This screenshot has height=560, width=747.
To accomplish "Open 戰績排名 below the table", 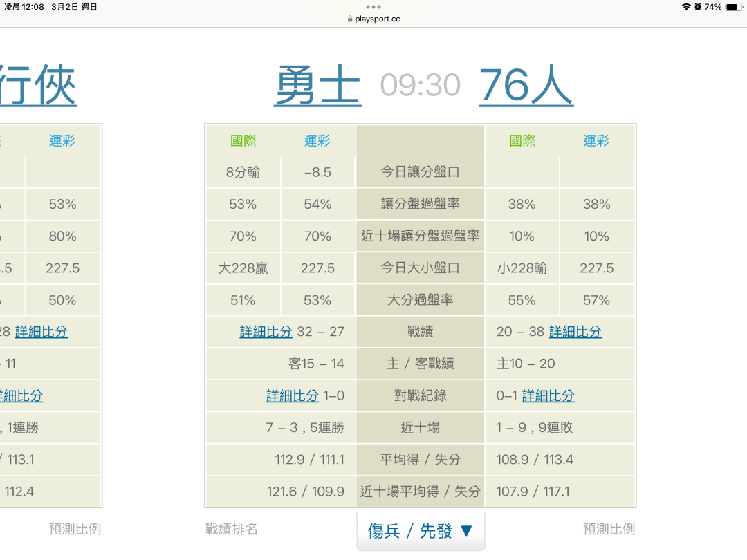I will [x=232, y=529].
